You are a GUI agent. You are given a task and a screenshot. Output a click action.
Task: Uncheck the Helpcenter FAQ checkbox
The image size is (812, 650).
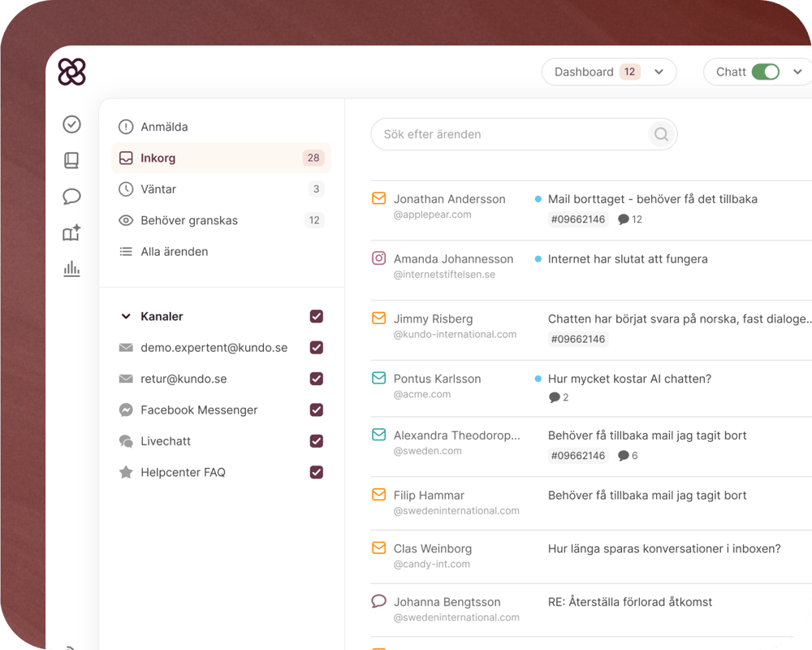coord(317,472)
